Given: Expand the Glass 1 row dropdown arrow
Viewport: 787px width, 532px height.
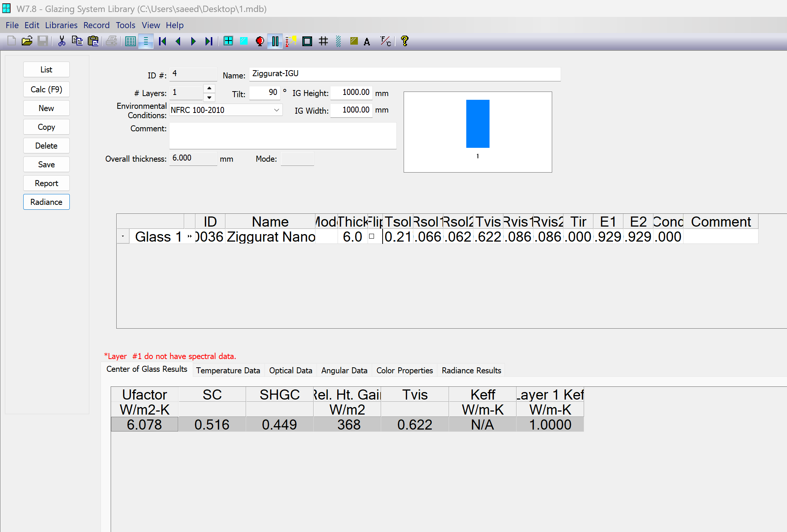Looking at the screenshot, I should pos(123,236).
